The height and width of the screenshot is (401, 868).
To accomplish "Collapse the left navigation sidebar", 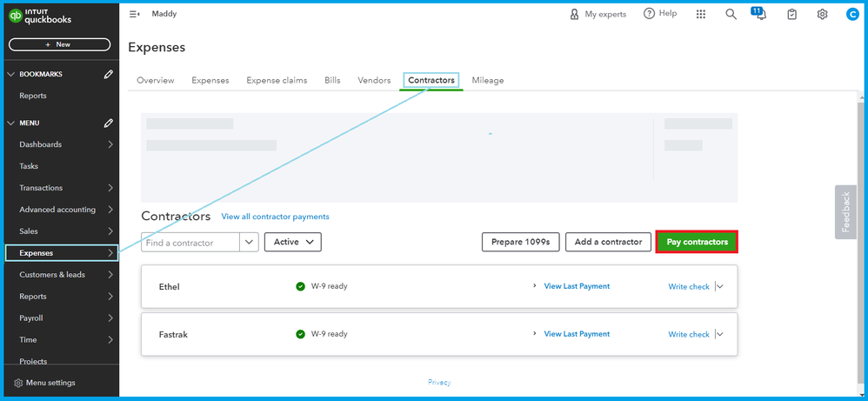I will [135, 14].
